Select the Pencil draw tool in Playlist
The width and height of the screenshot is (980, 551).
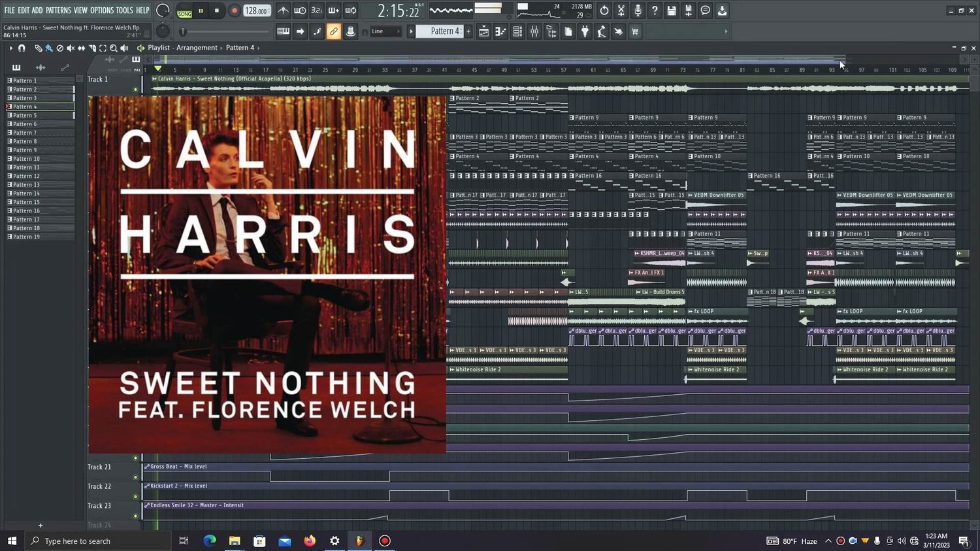pyautogui.click(x=39, y=48)
